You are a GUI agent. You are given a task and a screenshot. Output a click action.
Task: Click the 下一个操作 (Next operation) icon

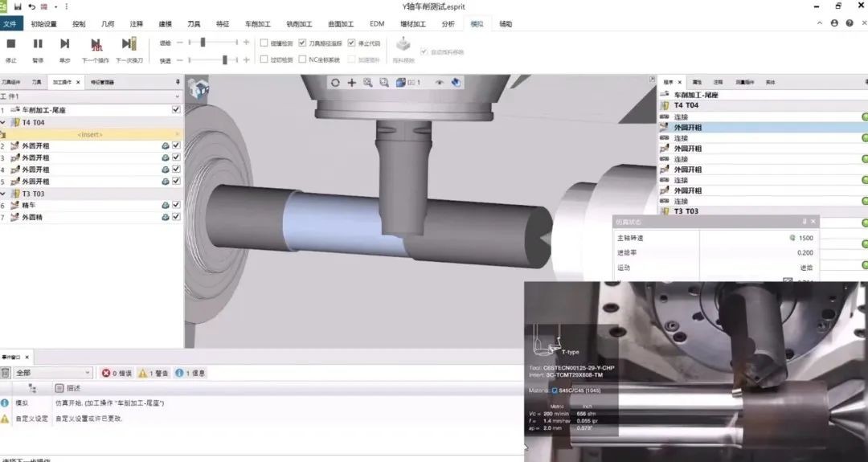(96, 44)
